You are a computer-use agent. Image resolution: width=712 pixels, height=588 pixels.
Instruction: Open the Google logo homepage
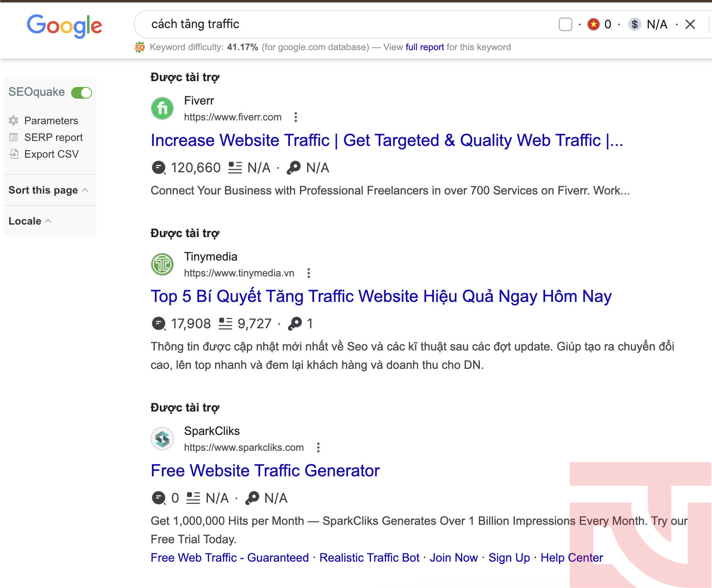click(64, 26)
